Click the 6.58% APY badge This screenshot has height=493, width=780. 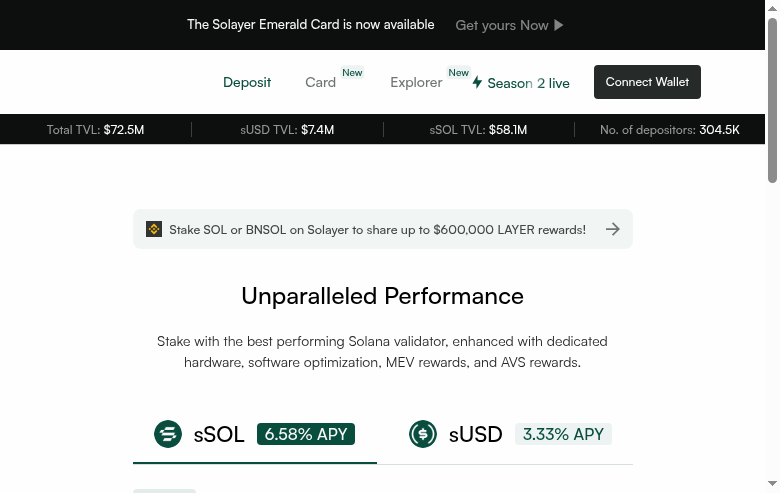[306, 434]
